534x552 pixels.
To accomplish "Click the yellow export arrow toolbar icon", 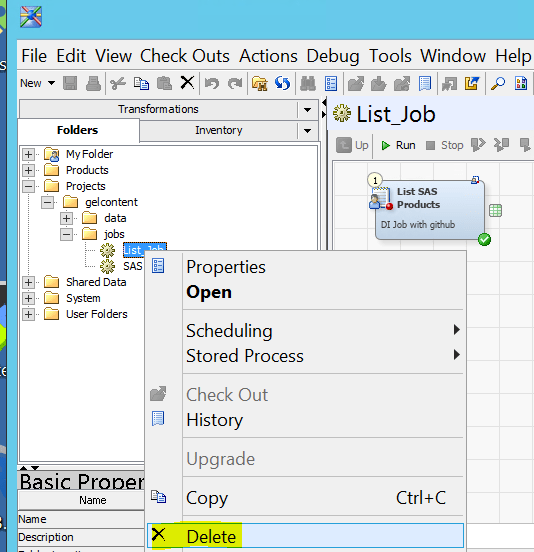I will pyautogui.click(x=472, y=84).
